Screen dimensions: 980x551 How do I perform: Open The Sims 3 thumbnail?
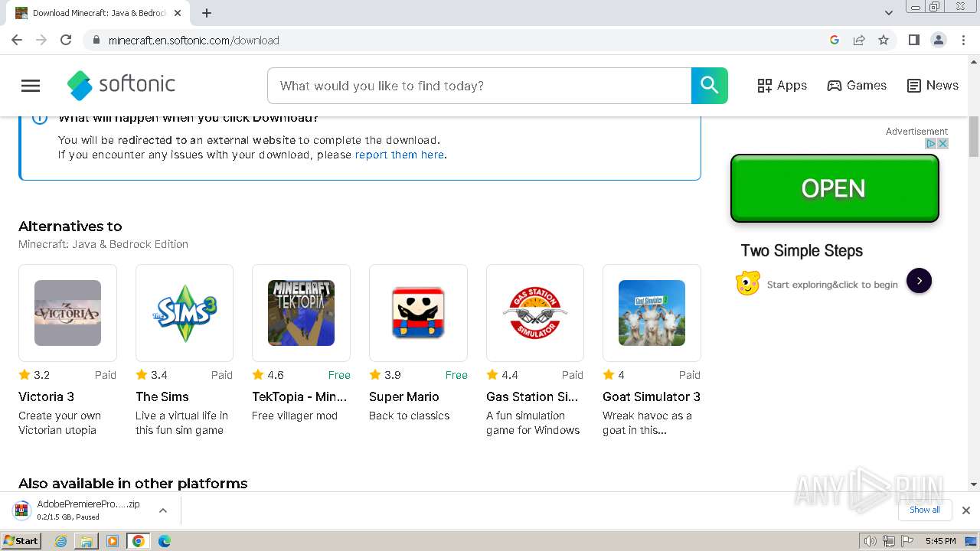pyautogui.click(x=185, y=313)
